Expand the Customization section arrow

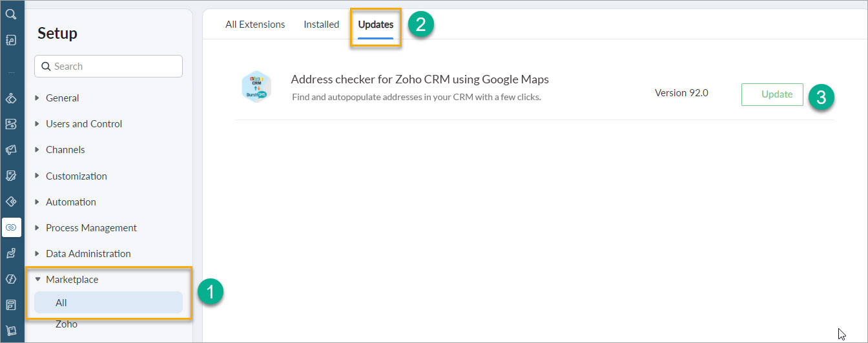tap(37, 176)
